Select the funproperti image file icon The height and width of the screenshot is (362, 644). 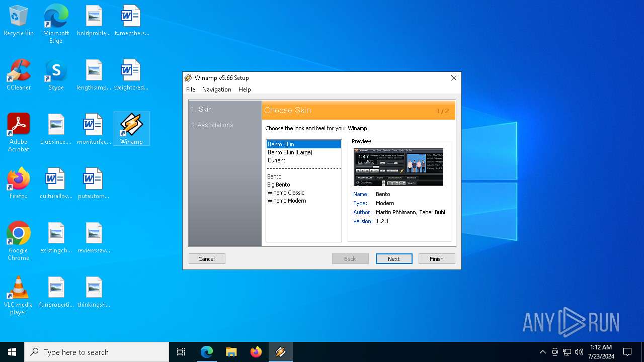coord(56,292)
